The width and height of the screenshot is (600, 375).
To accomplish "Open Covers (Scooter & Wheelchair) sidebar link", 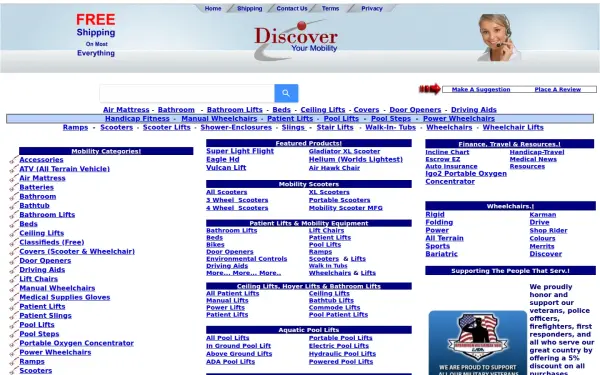I will [77, 251].
